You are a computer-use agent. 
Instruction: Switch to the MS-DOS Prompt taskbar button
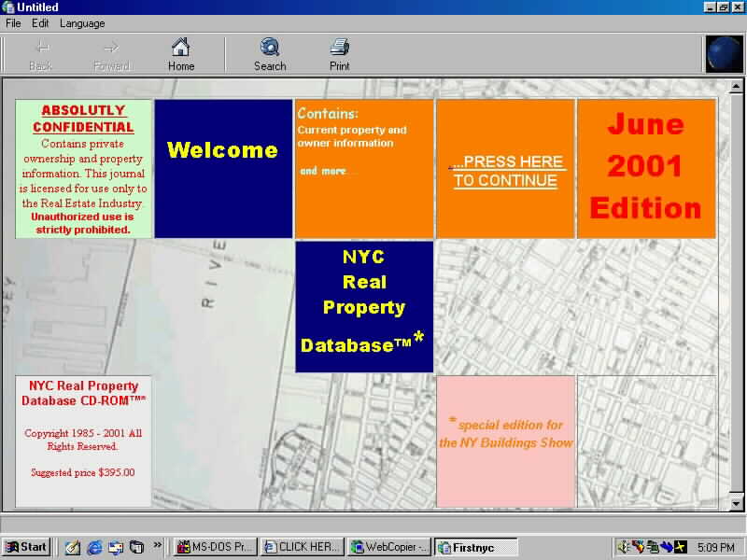pyautogui.click(x=216, y=548)
